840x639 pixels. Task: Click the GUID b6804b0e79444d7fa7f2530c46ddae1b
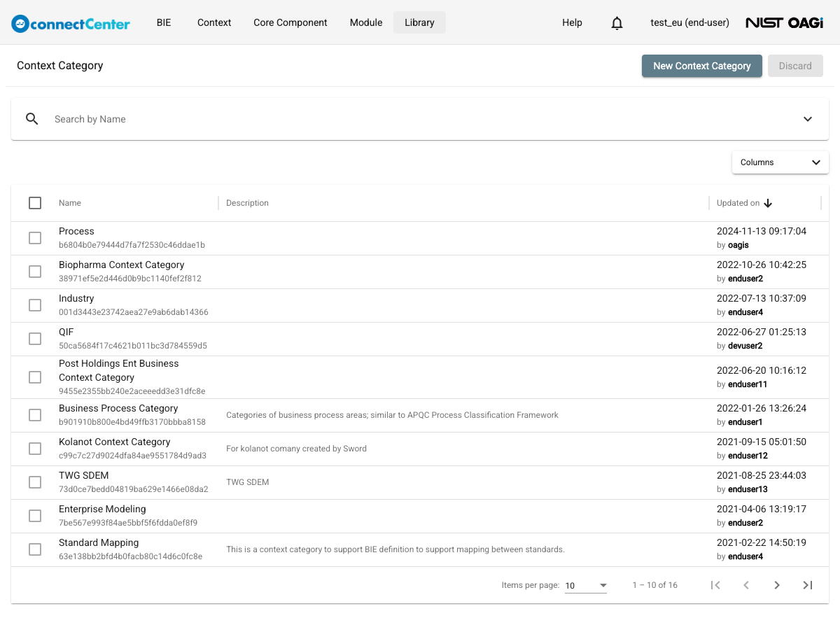132,245
